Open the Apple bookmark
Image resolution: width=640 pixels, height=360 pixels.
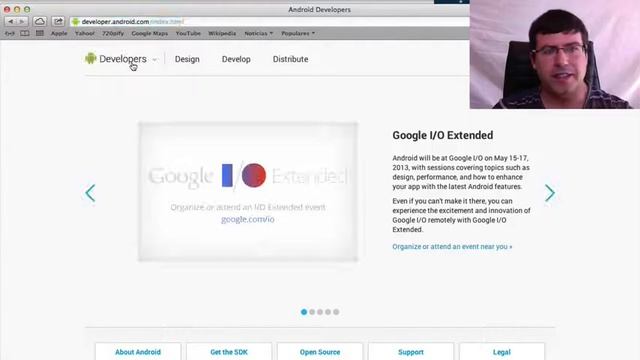click(59, 33)
